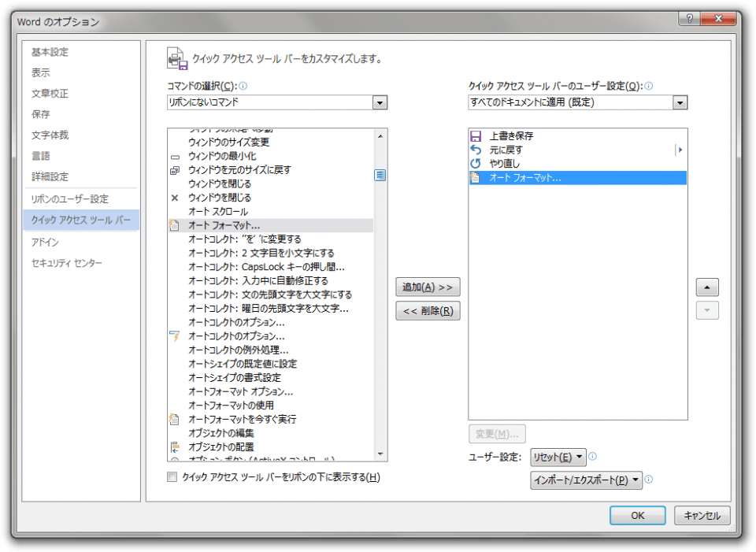Move selected command up with the up arrow button

click(x=707, y=287)
